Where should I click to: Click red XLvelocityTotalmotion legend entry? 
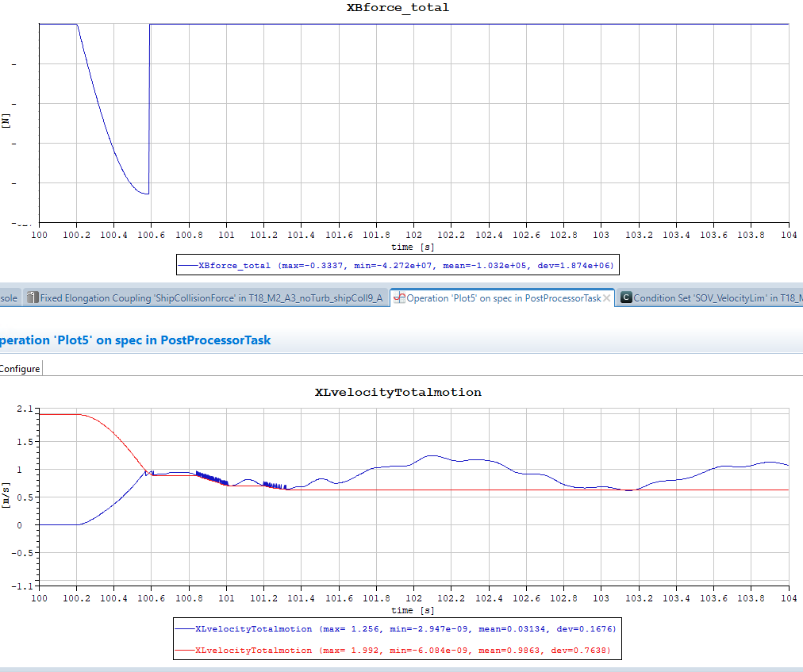pos(405,651)
